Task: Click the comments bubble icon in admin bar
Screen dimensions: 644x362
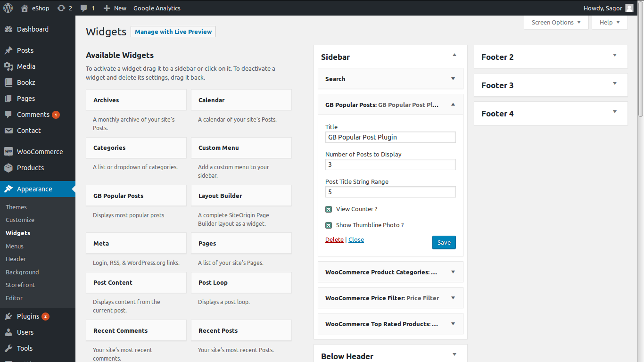Action: tap(84, 8)
